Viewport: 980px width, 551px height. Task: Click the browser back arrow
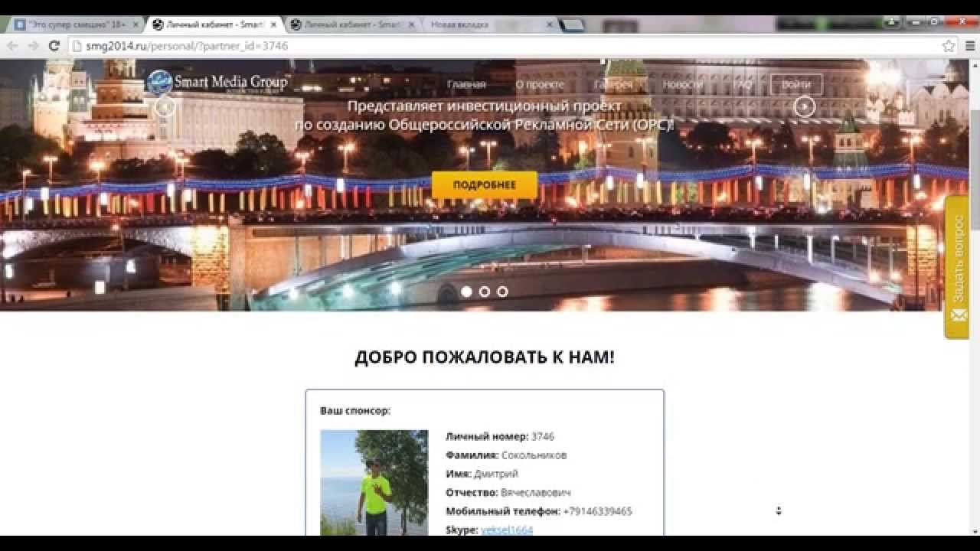click(x=12, y=46)
